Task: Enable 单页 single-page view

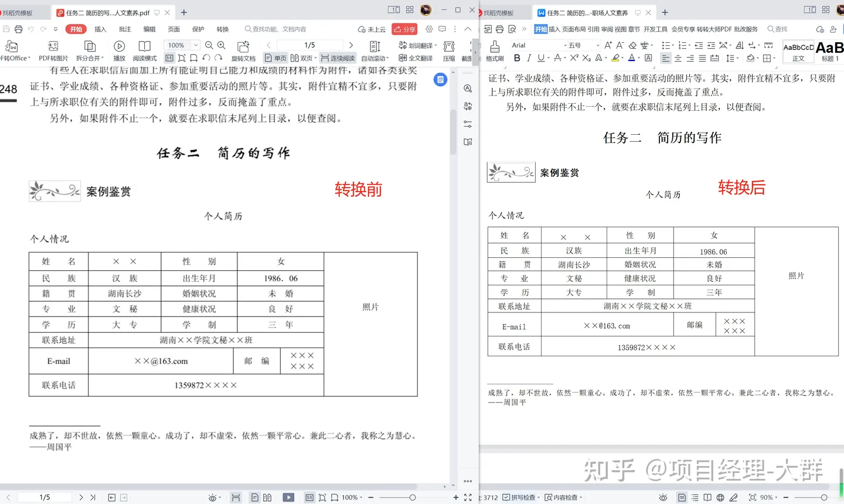Action: point(275,58)
